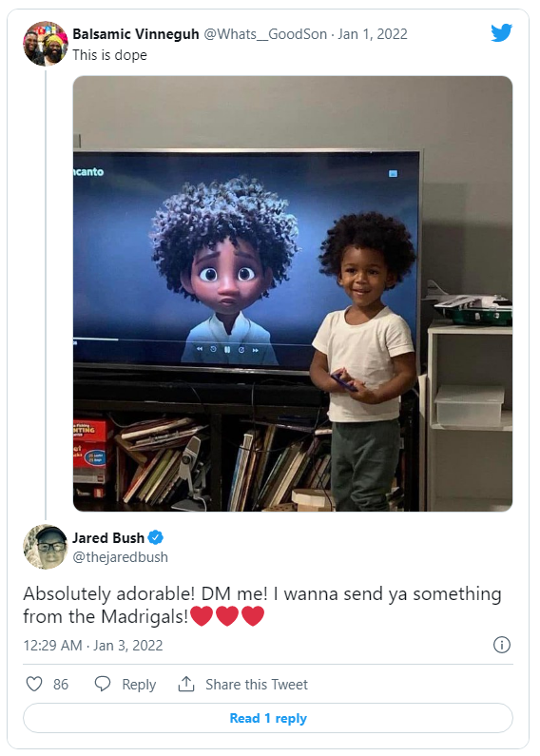Click the Read 1 reply button

(x=267, y=718)
